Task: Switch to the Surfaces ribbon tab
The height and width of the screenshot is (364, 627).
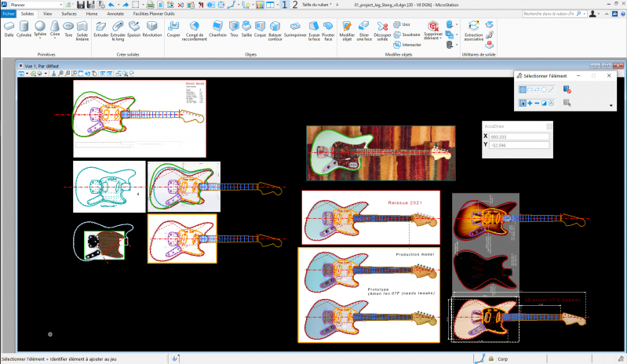Action: tap(69, 14)
